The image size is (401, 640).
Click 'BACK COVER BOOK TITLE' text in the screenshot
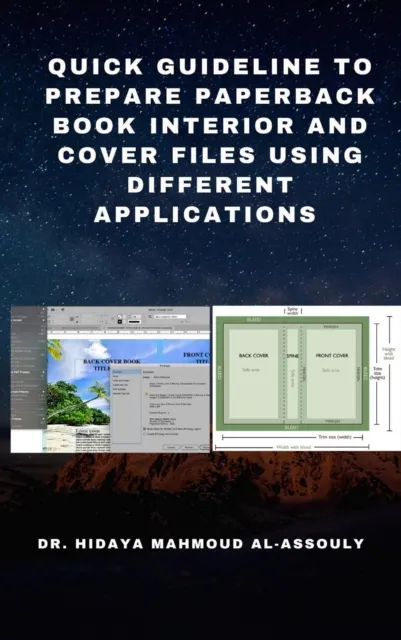click(111, 364)
